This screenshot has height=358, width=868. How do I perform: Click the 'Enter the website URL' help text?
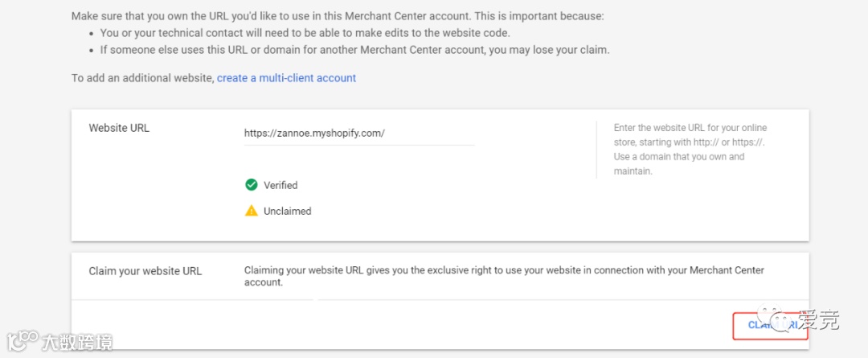pyautogui.click(x=690, y=134)
